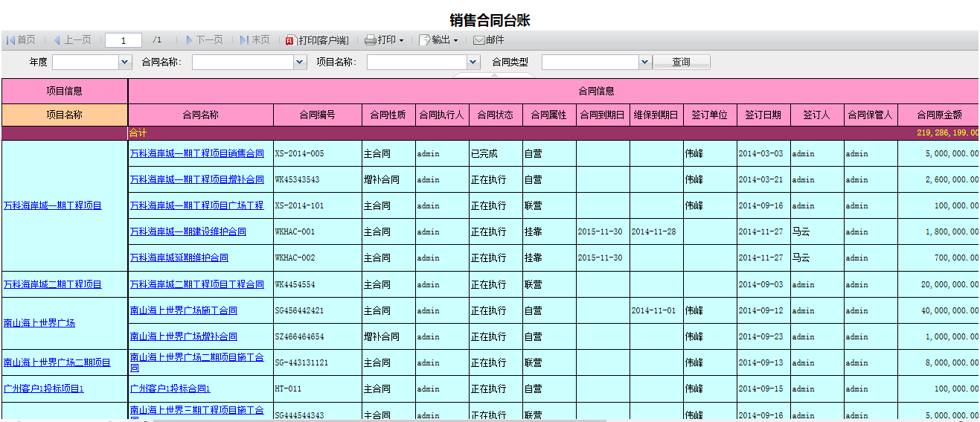Open contract 万科海岸城二期工程项目工程合同
The width and height of the screenshot is (980, 422).
[197, 284]
